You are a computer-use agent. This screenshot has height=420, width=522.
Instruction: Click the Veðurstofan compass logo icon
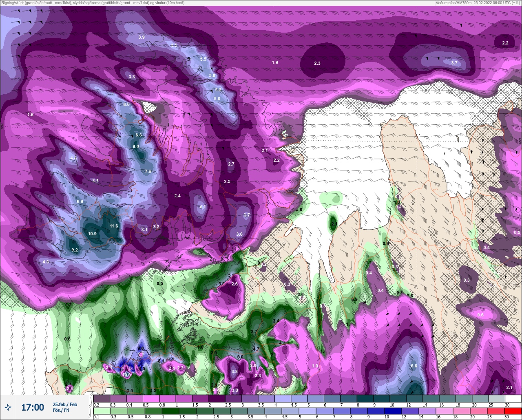8,407
